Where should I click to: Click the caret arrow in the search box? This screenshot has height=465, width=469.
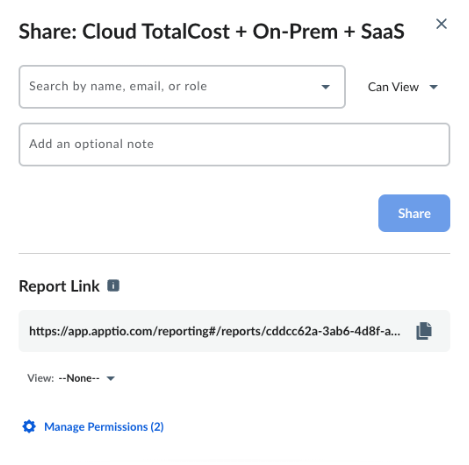(326, 87)
